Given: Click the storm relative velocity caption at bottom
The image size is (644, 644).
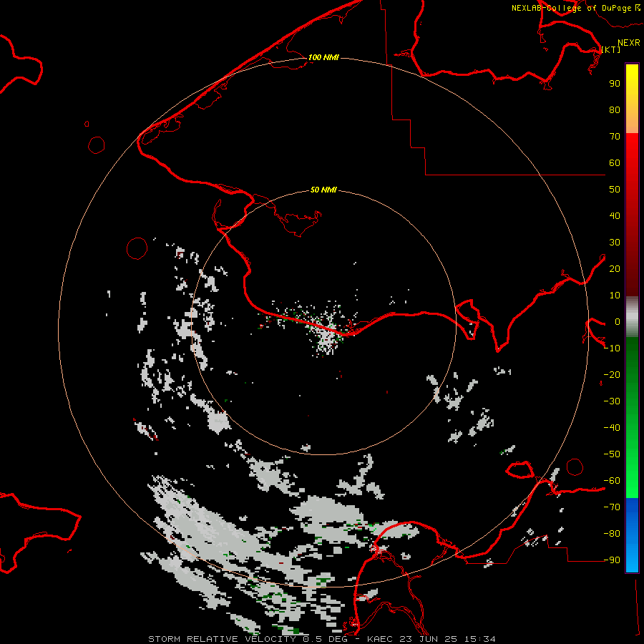Looking at the screenshot, I should [x=321, y=639].
